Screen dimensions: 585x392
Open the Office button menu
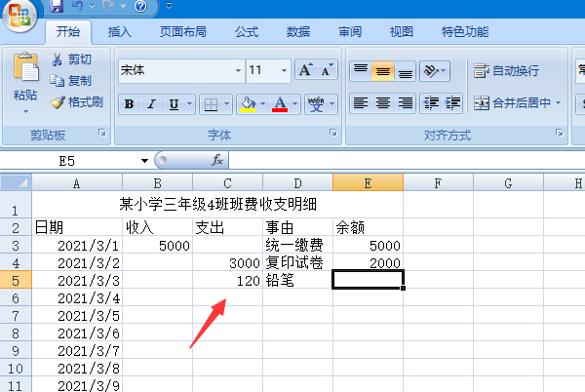click(19, 15)
